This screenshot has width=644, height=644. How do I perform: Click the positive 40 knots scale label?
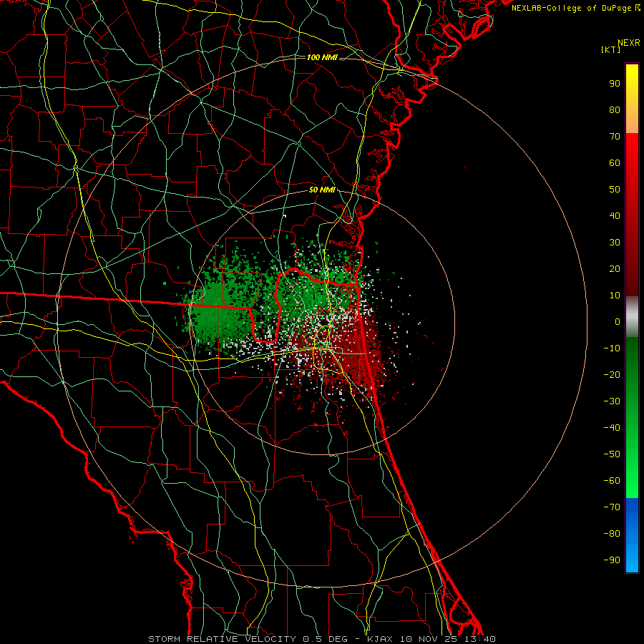pos(615,215)
